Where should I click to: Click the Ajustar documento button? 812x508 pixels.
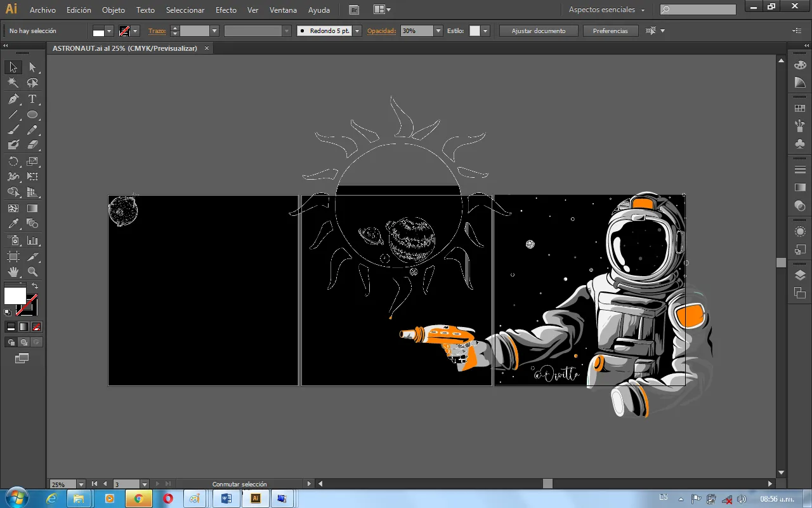539,30
